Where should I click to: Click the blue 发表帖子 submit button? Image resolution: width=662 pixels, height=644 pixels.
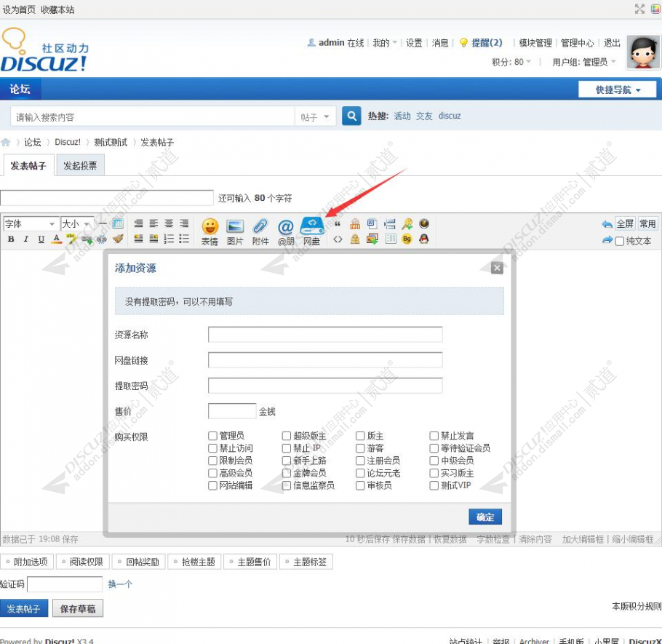point(23,608)
